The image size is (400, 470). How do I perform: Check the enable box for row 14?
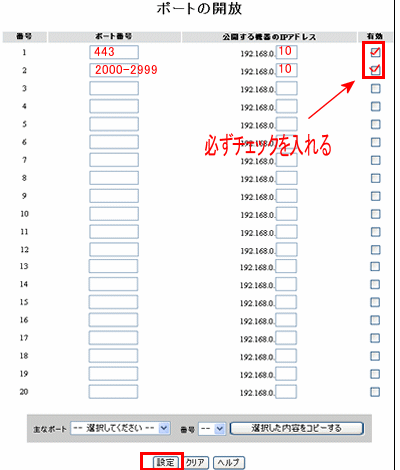click(x=375, y=284)
